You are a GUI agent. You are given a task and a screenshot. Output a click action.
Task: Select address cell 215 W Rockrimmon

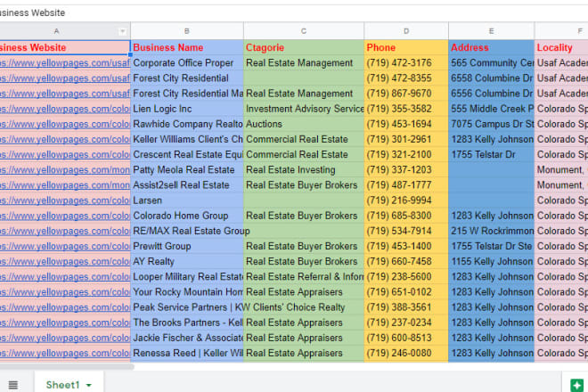[x=491, y=231]
